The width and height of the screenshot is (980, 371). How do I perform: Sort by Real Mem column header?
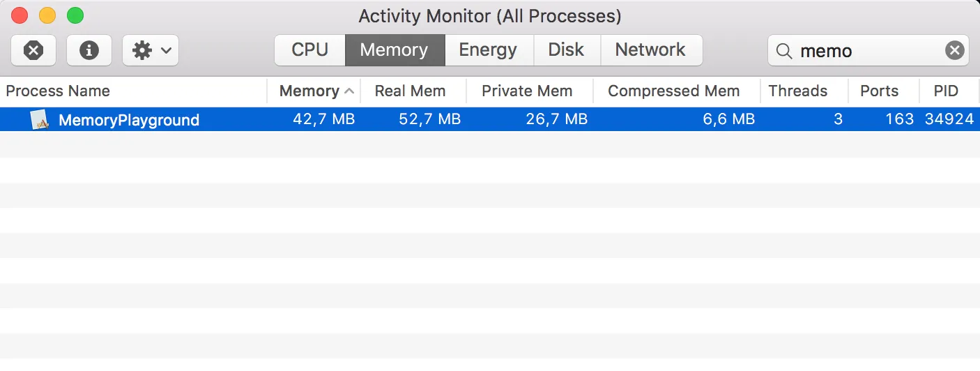pyautogui.click(x=410, y=91)
